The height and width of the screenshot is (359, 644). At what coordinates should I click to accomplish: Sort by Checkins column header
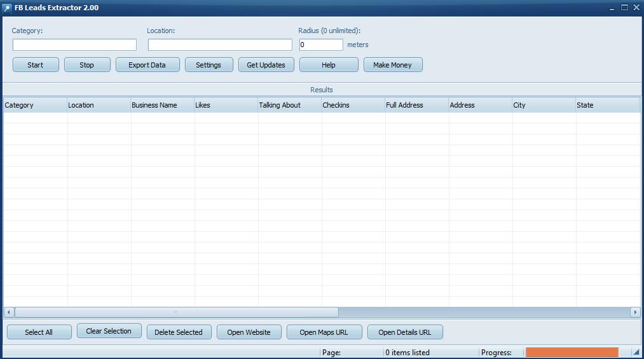click(353, 105)
